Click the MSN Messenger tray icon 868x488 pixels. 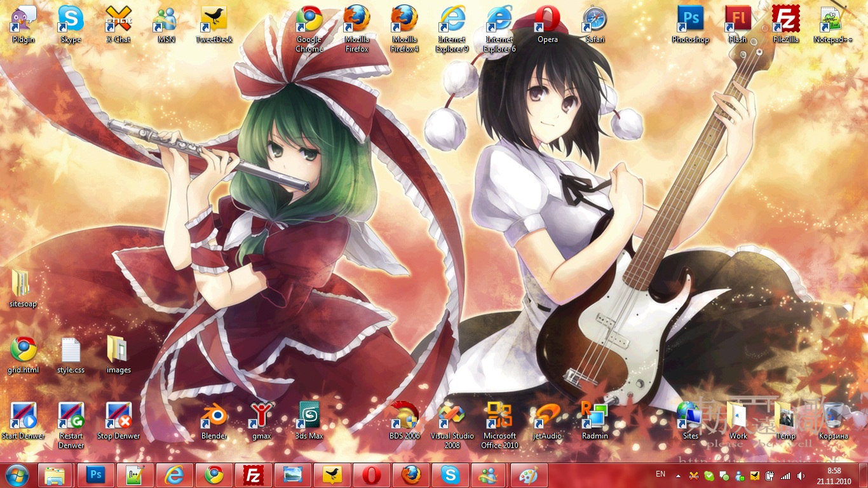click(x=740, y=475)
